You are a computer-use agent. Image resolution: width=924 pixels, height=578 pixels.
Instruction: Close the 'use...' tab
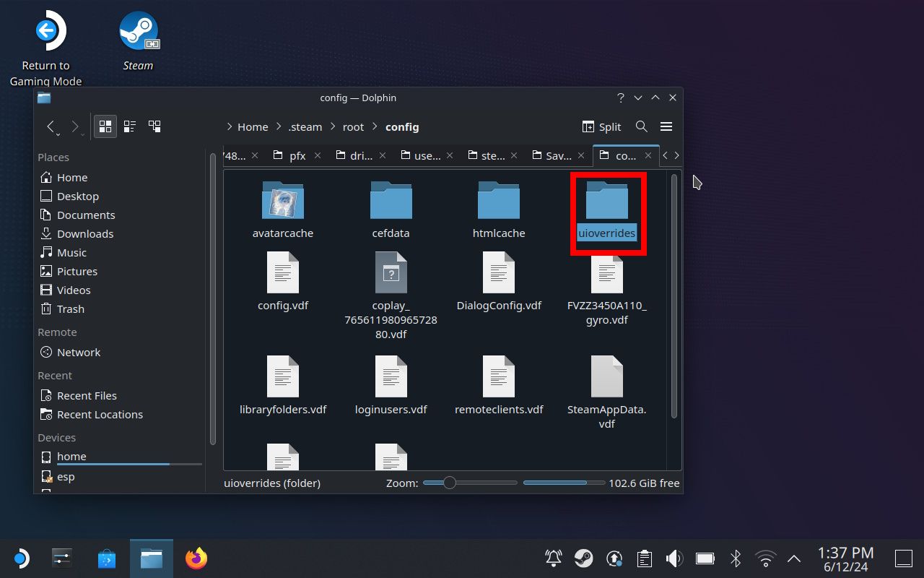[450, 155]
